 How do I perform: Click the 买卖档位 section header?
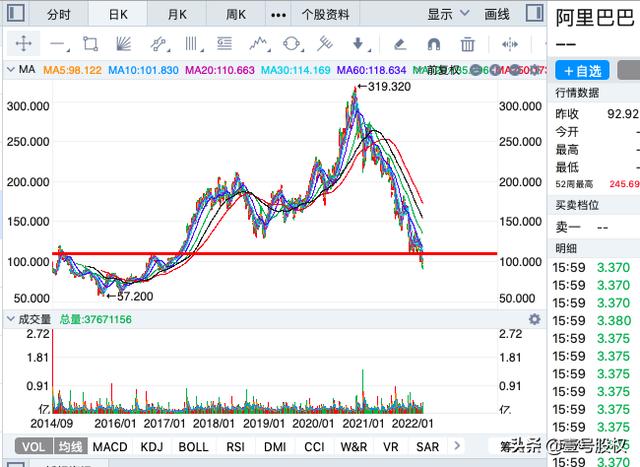pyautogui.click(x=577, y=205)
